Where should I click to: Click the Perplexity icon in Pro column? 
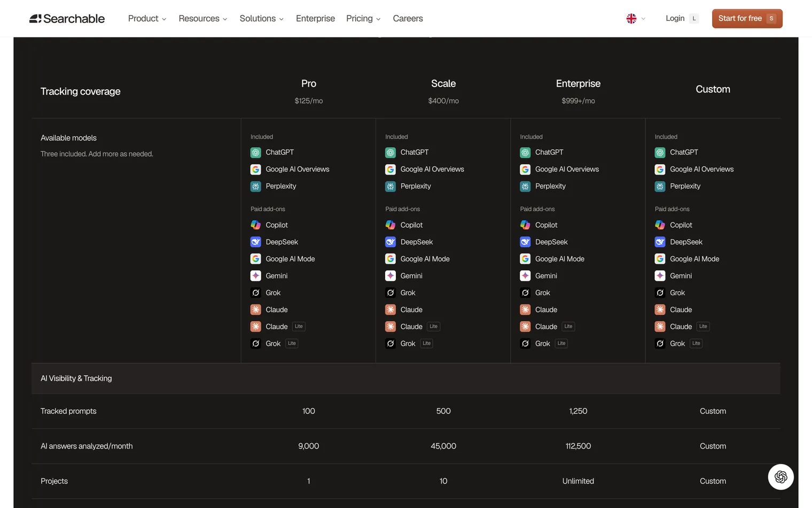pos(256,186)
